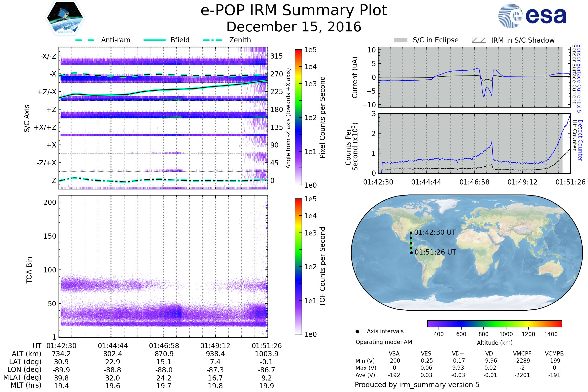Click the Anti-ram dashed legend line
This screenshot has height=392, width=588.
tap(85, 40)
